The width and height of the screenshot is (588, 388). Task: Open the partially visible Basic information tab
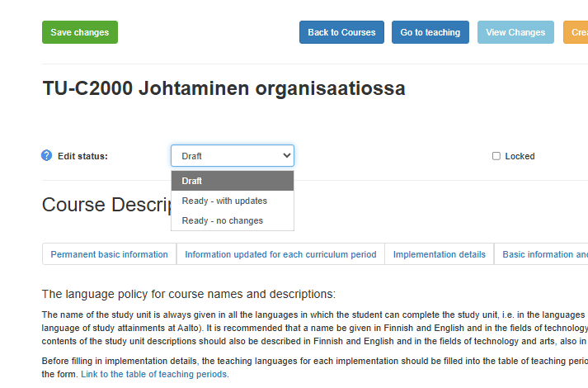pyautogui.click(x=541, y=254)
